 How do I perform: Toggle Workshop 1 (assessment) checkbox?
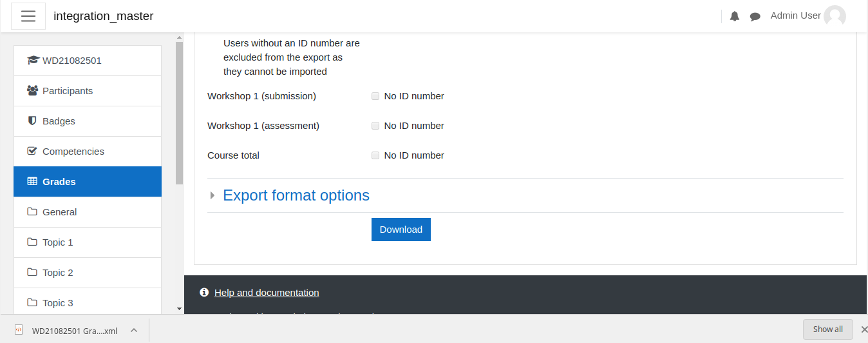coord(375,126)
